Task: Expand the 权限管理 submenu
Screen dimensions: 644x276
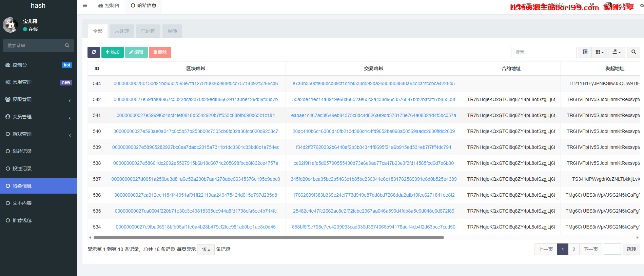Action: [39, 99]
